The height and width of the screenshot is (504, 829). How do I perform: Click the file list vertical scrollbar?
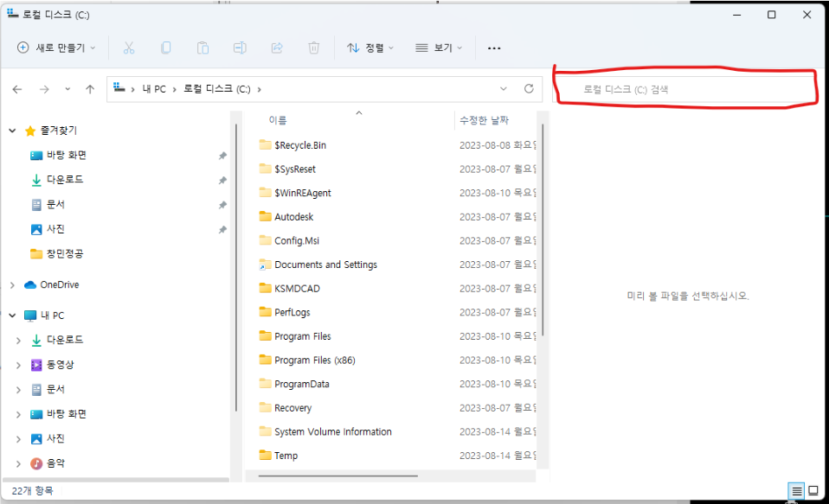(543, 230)
